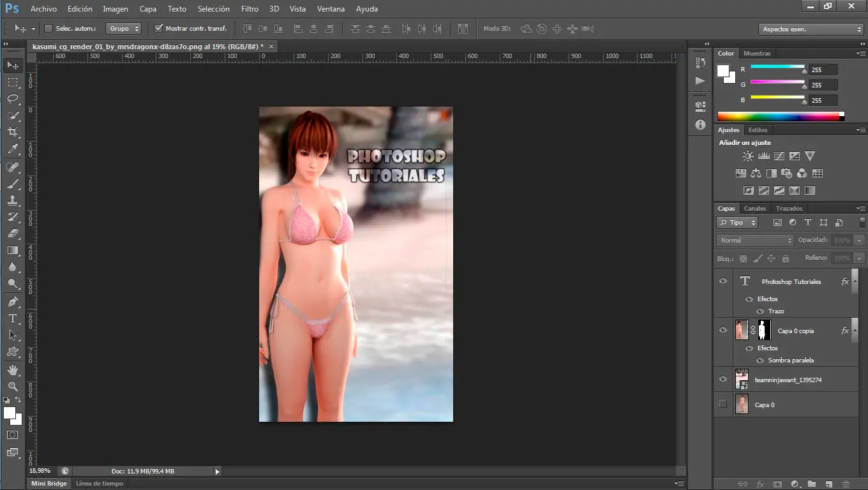Open the Capa menu
Image resolution: width=868 pixels, height=490 pixels.
click(148, 9)
